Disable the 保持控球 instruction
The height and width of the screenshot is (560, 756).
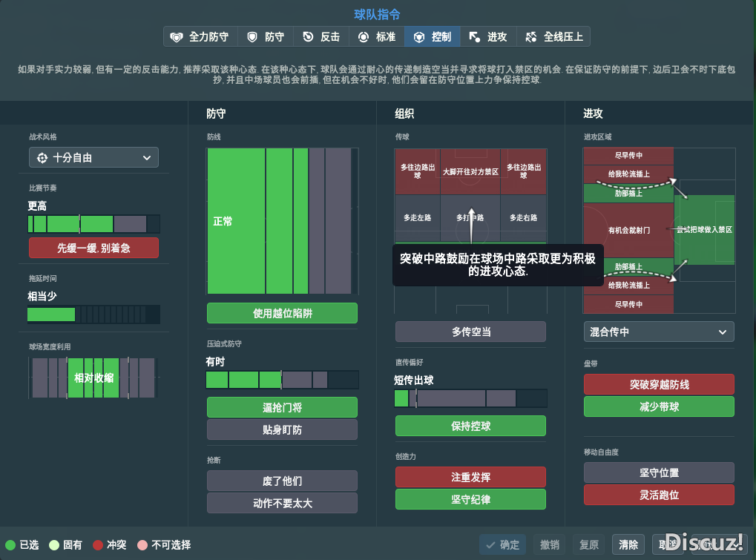(470, 426)
